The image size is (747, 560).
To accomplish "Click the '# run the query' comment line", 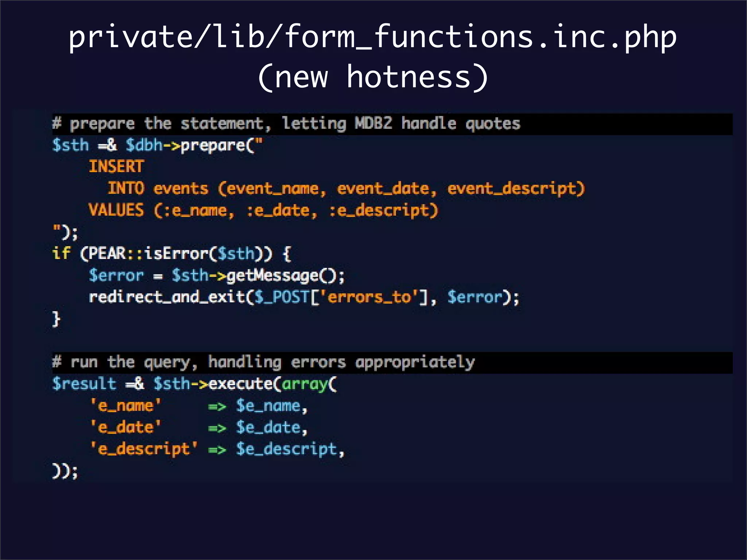I will click(263, 362).
